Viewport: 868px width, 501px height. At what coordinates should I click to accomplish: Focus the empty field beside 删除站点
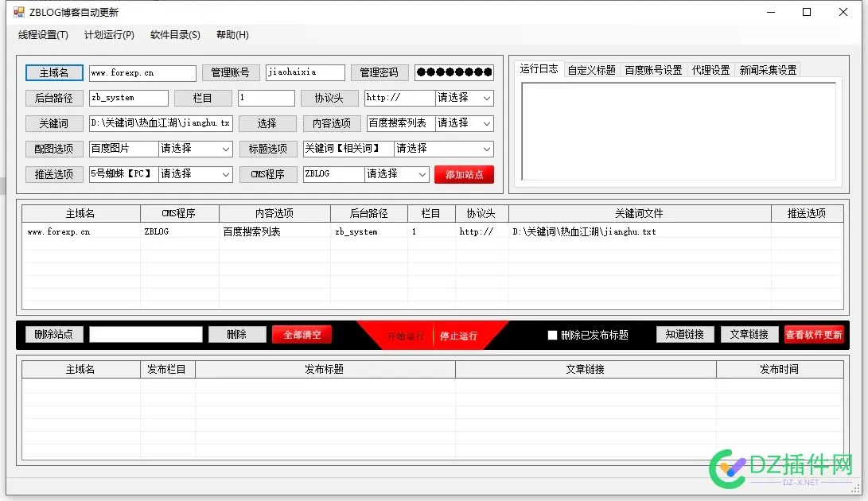point(146,334)
